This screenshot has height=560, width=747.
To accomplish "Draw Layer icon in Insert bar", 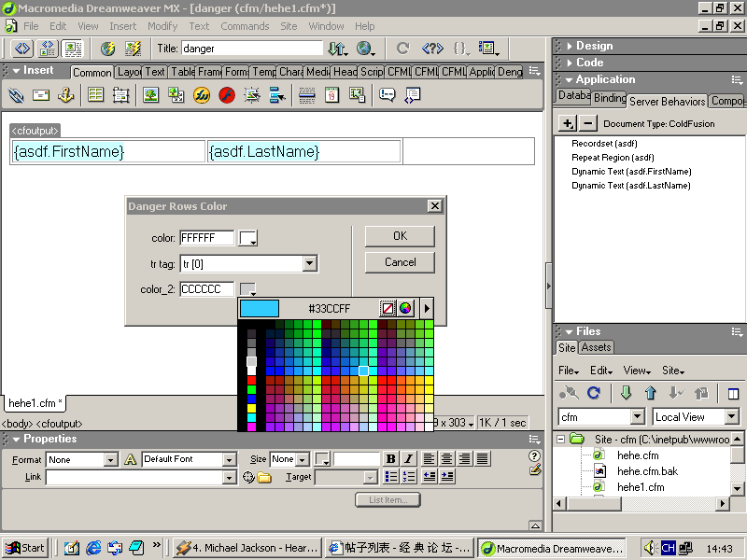I will [121, 95].
